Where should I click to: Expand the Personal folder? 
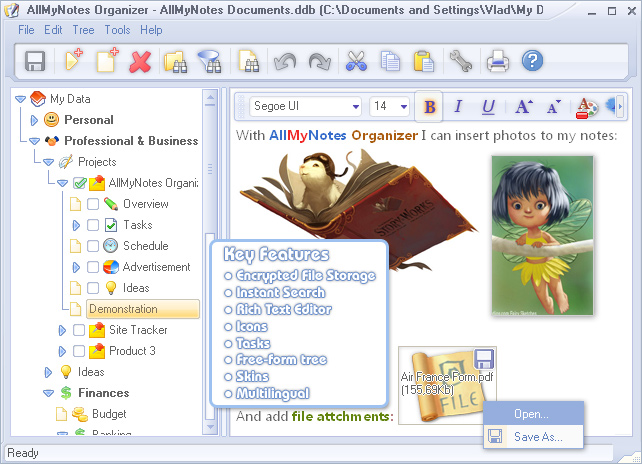click(x=34, y=120)
